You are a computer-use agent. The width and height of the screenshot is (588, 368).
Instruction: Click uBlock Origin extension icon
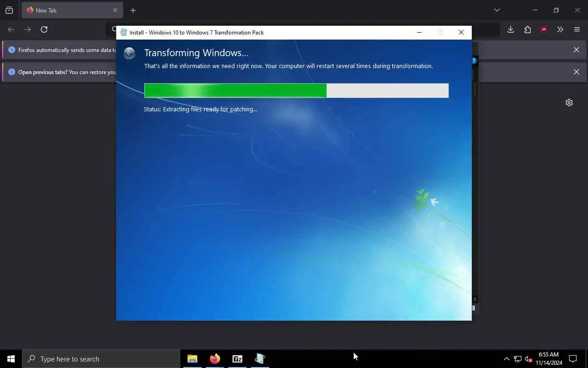(x=544, y=29)
